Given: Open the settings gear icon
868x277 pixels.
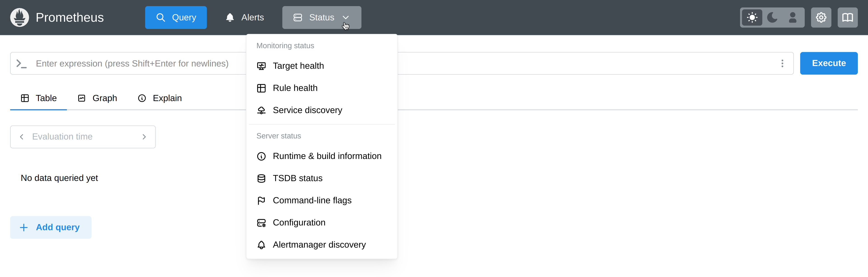Looking at the screenshot, I should (821, 17).
